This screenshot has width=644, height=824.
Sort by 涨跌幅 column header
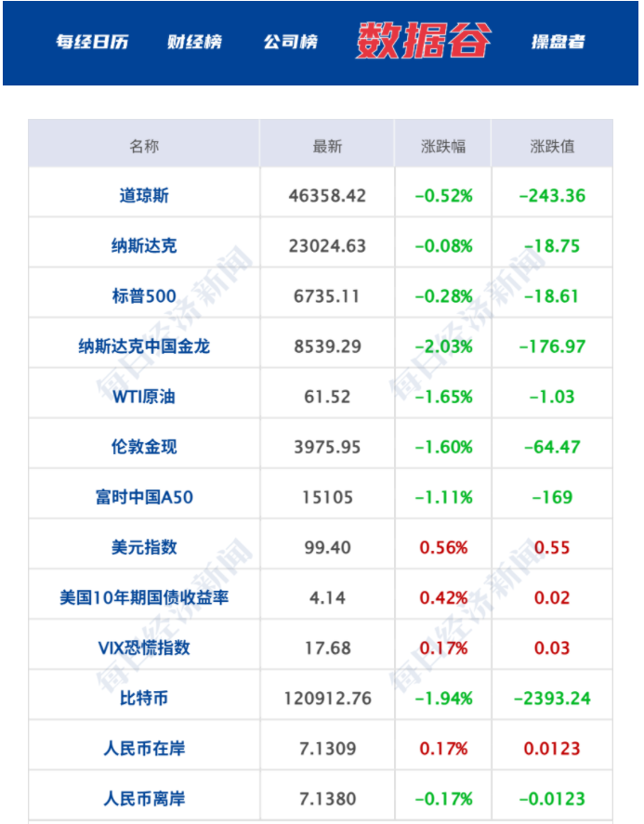(x=443, y=146)
